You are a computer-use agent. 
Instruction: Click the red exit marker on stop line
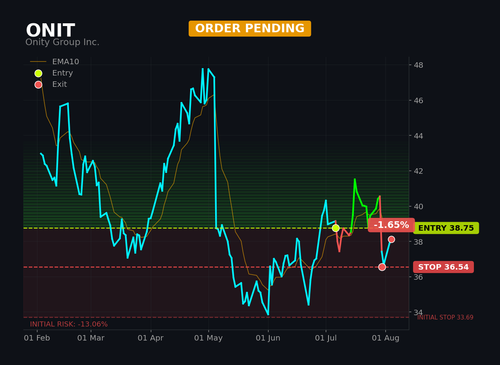[382, 267]
